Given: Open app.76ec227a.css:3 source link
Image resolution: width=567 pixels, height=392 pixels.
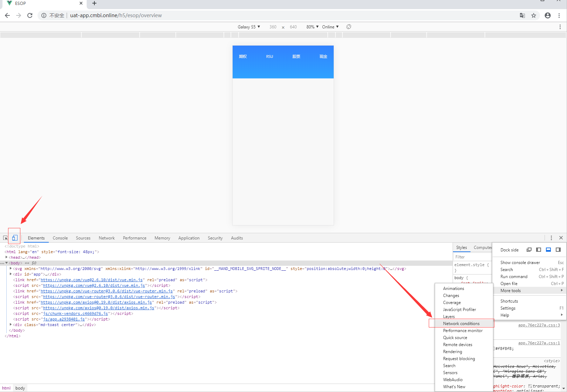Looking at the screenshot, I should pyautogui.click(x=539, y=325).
